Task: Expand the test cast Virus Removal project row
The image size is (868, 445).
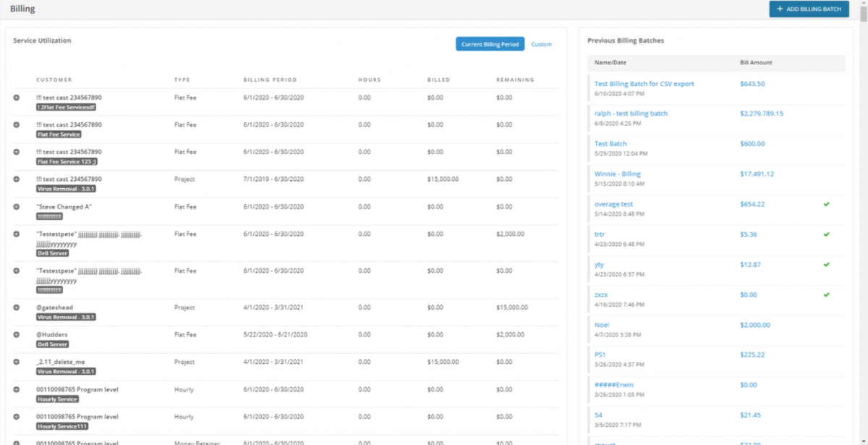Action: [17, 179]
